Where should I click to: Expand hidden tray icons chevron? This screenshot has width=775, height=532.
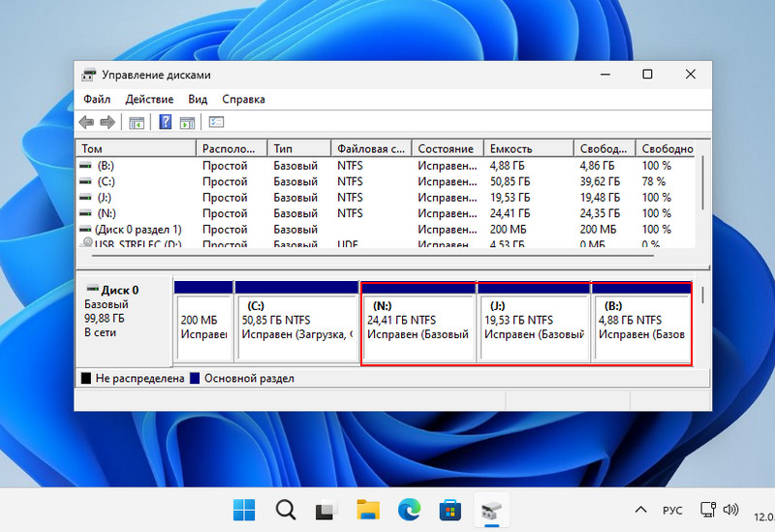pos(641,510)
